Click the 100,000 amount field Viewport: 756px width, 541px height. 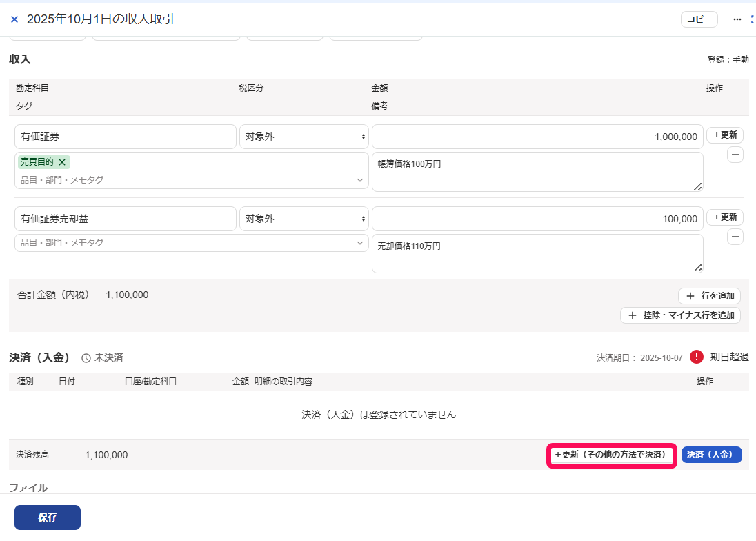pyautogui.click(x=537, y=219)
